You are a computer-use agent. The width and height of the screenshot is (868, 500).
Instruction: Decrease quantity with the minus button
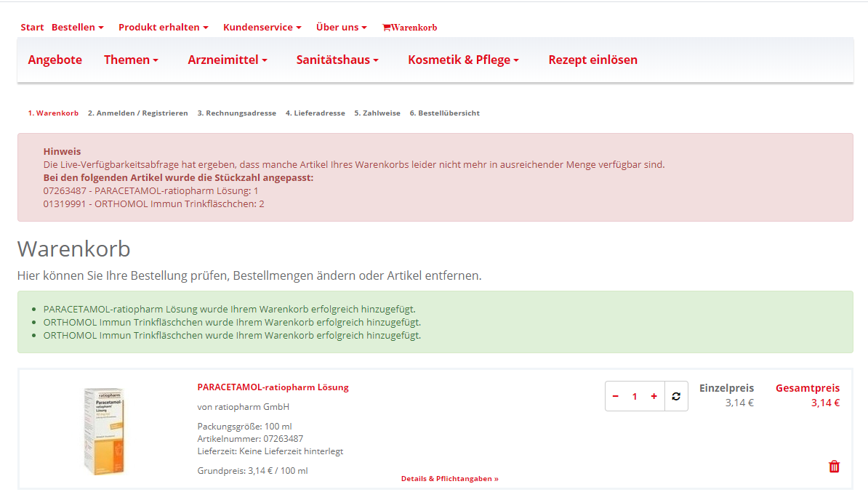(616, 396)
